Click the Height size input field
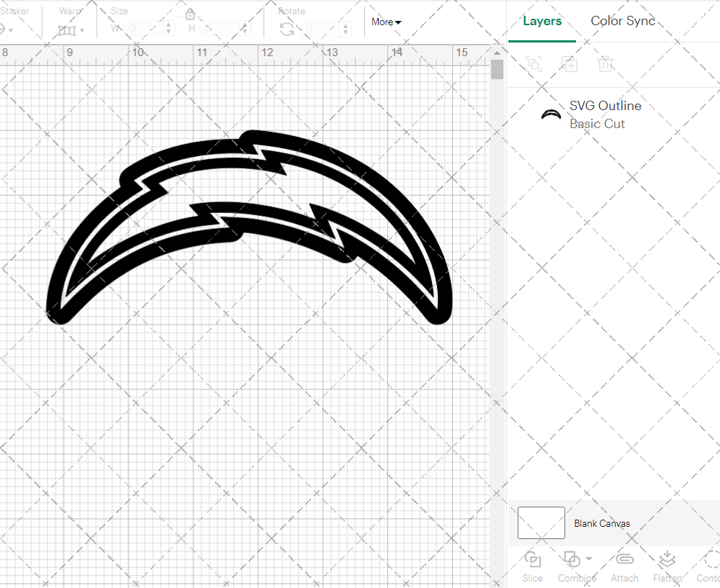720x588 pixels. (x=220, y=29)
